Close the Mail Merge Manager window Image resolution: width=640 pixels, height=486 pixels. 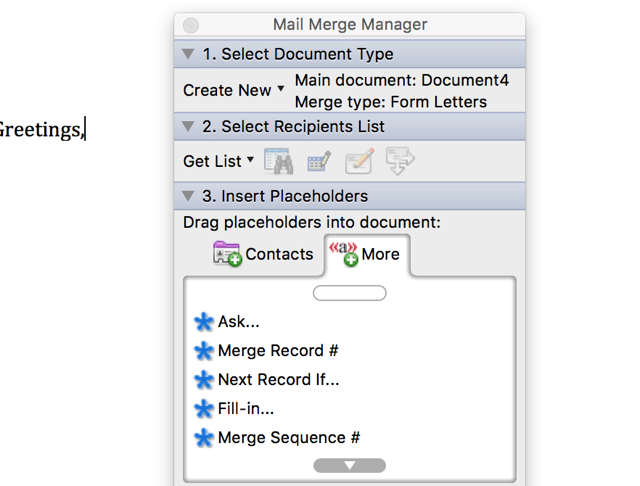[191, 25]
